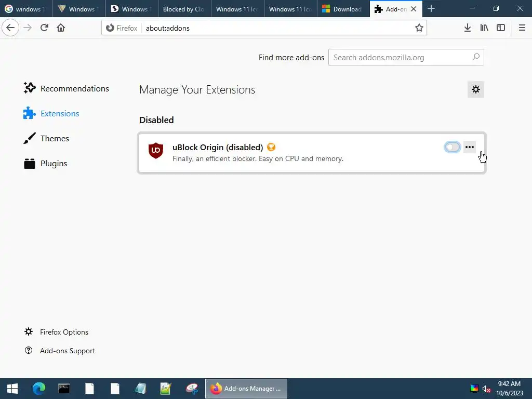This screenshot has width=532, height=399.
Task: Open Themes category in sidebar
Action: click(x=46, y=138)
